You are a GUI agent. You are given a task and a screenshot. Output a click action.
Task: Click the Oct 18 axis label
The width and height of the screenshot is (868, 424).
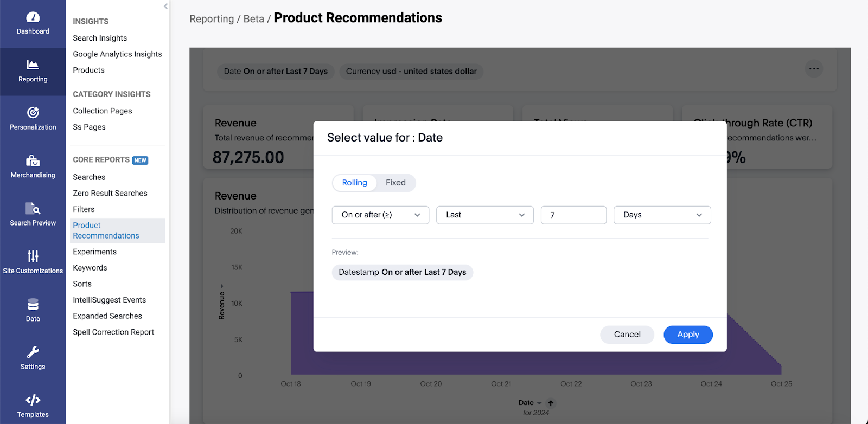[291, 384]
